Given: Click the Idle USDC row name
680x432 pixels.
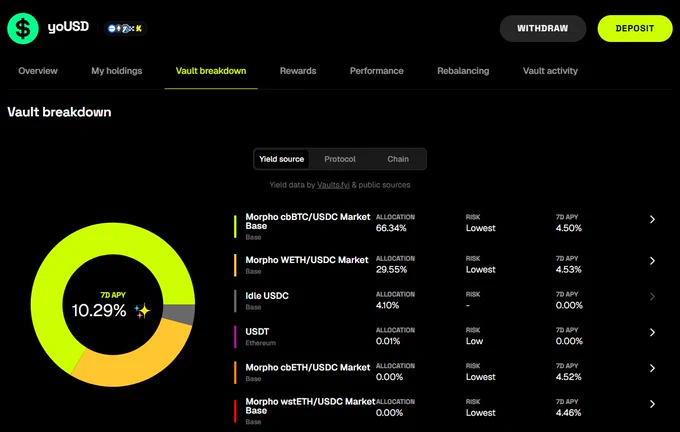Looking at the screenshot, I should tap(267, 296).
